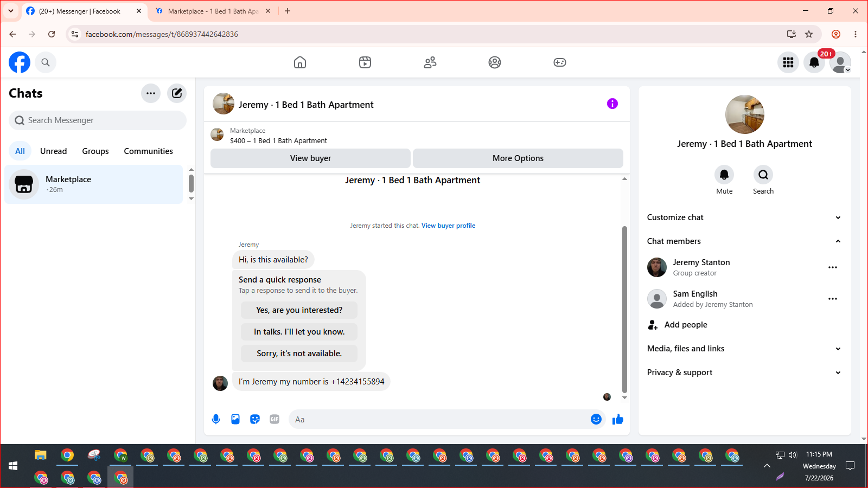Screen dimensions: 868x488
Task: Select the Communities tab
Action: (149, 151)
